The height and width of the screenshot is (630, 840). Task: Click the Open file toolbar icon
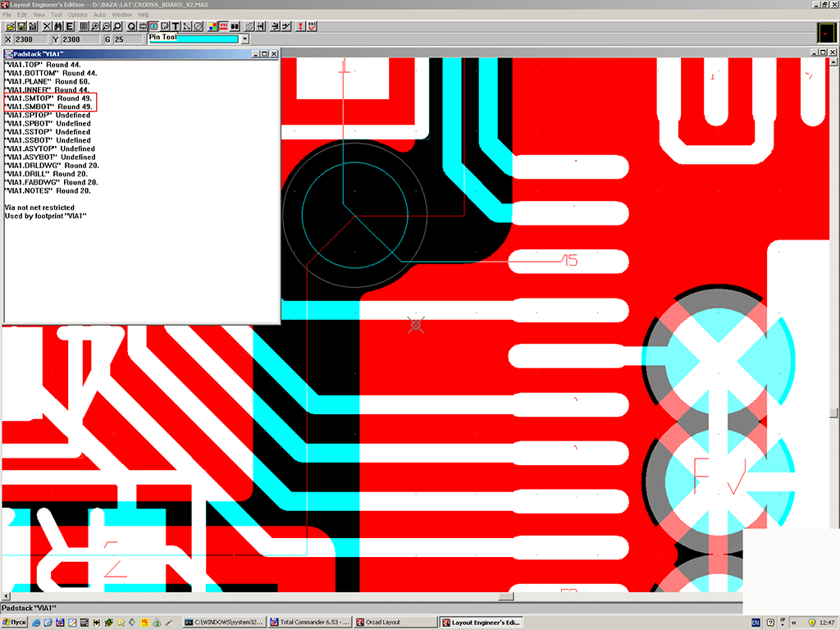coord(11,26)
